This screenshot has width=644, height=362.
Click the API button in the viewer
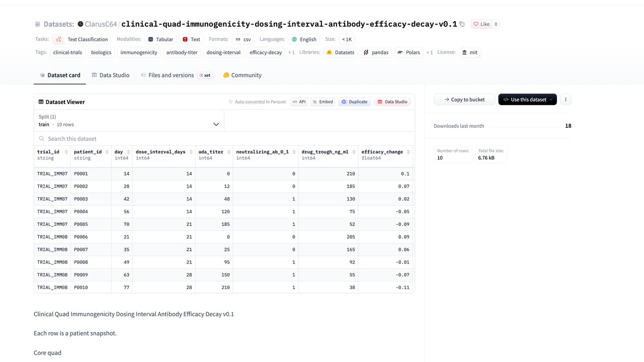[x=299, y=102]
